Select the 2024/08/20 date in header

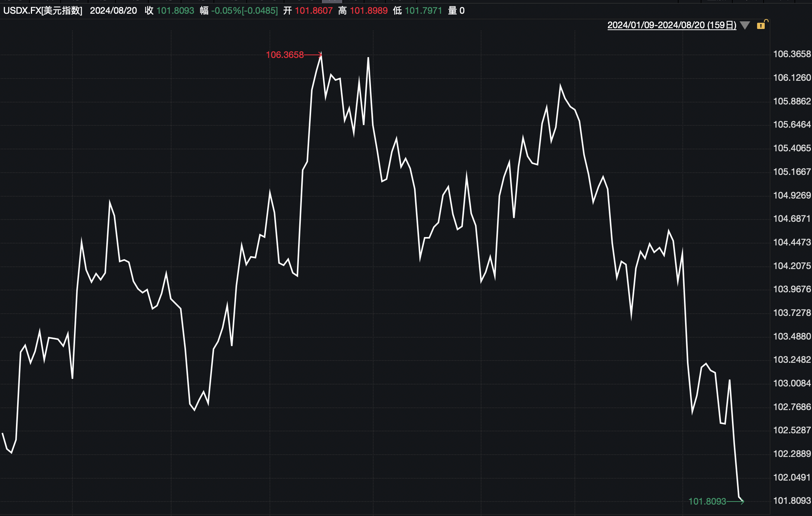pyautogui.click(x=113, y=11)
